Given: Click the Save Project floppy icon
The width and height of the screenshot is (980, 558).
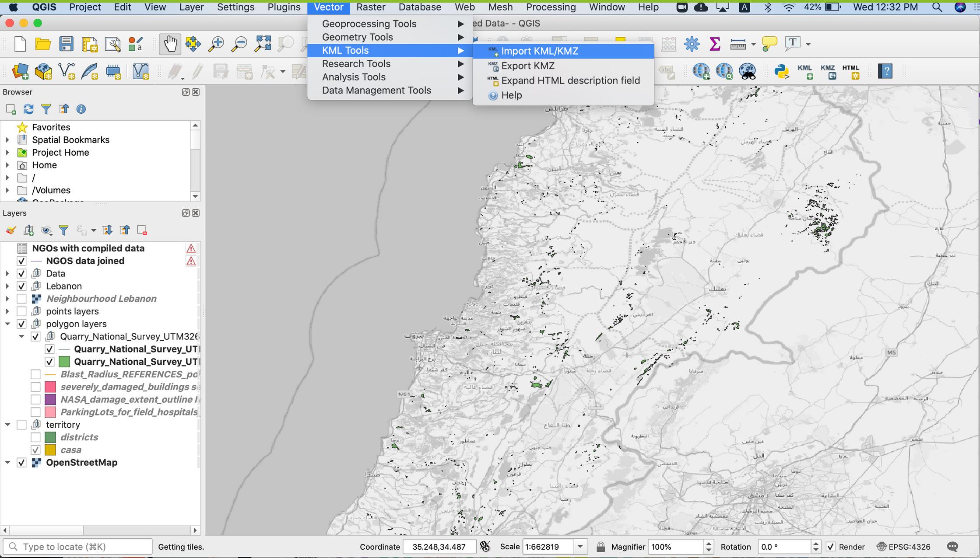Looking at the screenshot, I should [x=66, y=44].
